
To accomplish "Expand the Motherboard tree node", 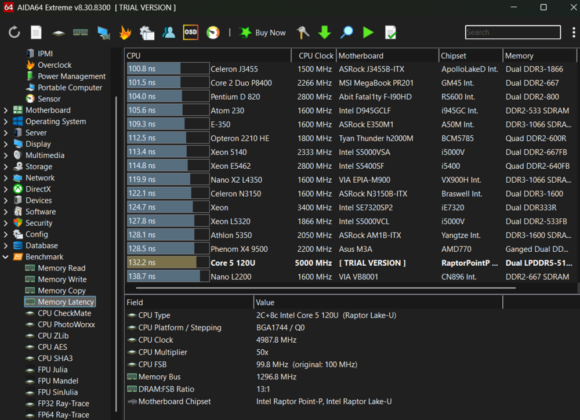I will tap(6, 110).
